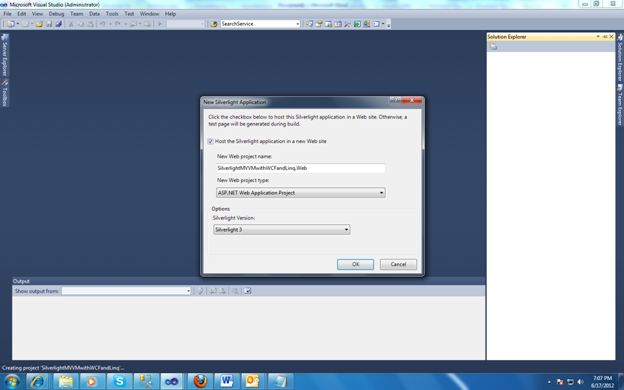Click the Clear All icon in Output toolbar
The image size is (624, 390).
click(x=236, y=291)
